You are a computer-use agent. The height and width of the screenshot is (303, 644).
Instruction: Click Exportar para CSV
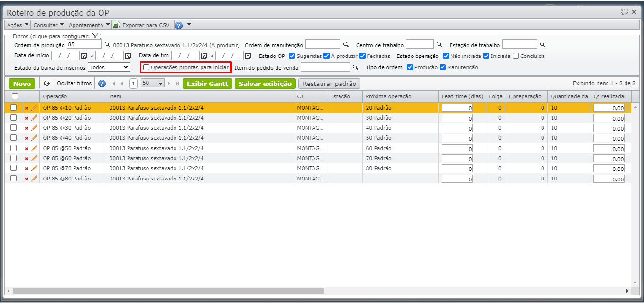tap(141, 25)
